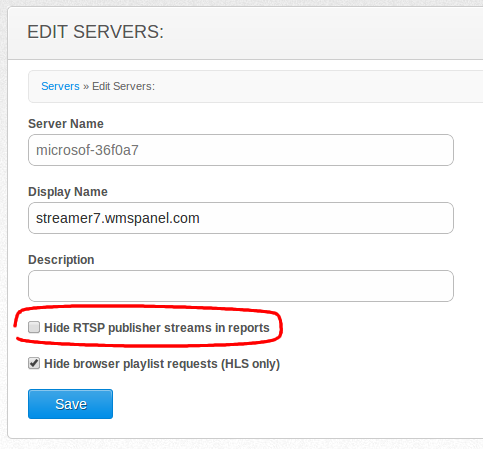Toggle via the Hide RTSP publisher streams label
This screenshot has height=449, width=483.
point(157,328)
